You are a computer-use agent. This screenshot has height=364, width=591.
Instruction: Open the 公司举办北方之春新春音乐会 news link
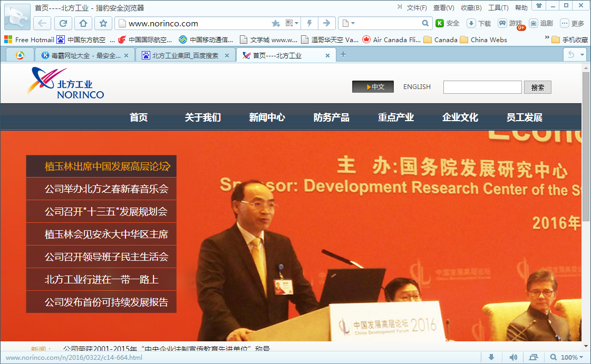106,189
